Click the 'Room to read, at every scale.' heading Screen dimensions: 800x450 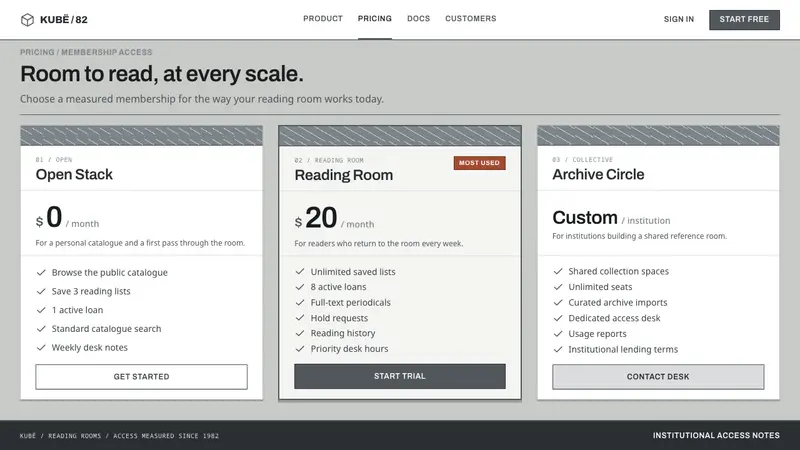[x=162, y=74]
